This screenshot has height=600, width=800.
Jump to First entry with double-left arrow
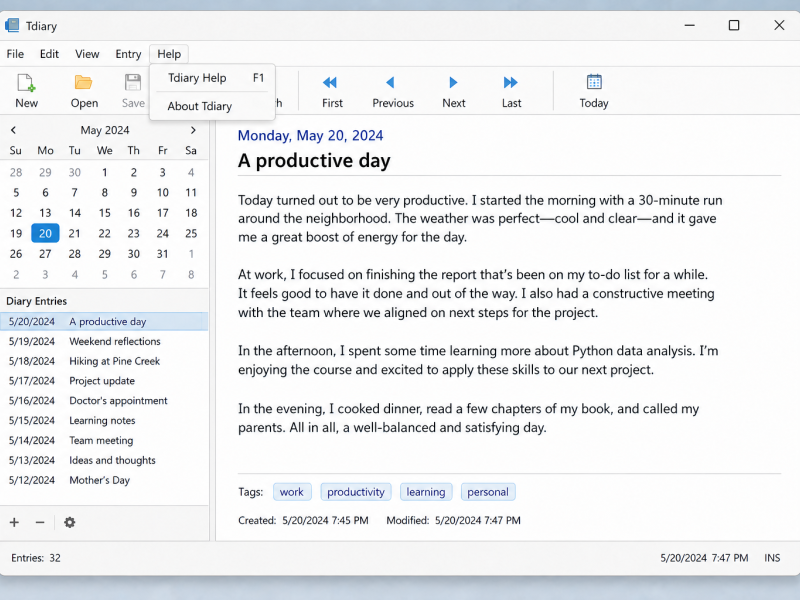[331, 82]
